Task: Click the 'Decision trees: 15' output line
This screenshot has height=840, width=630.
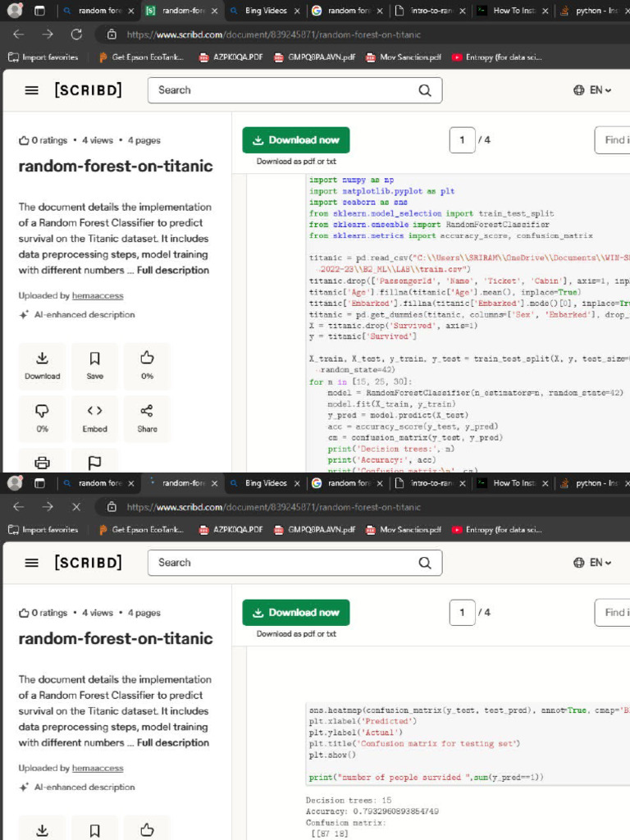Action: tap(349, 800)
